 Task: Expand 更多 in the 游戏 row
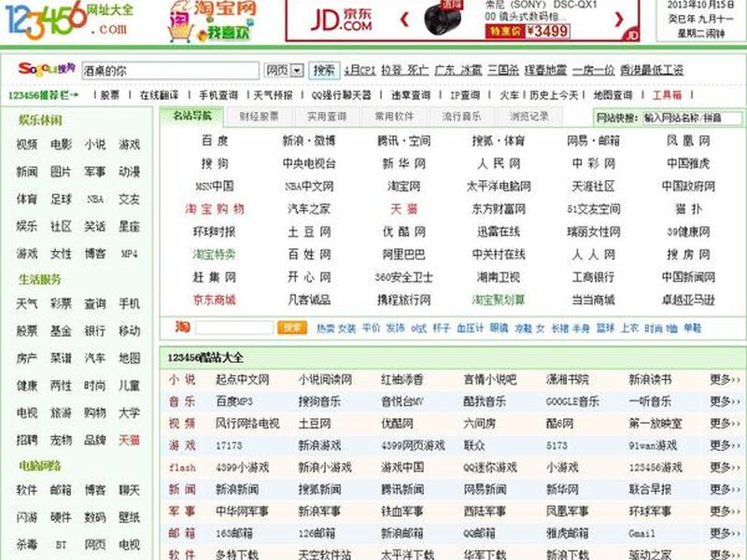pos(726,445)
